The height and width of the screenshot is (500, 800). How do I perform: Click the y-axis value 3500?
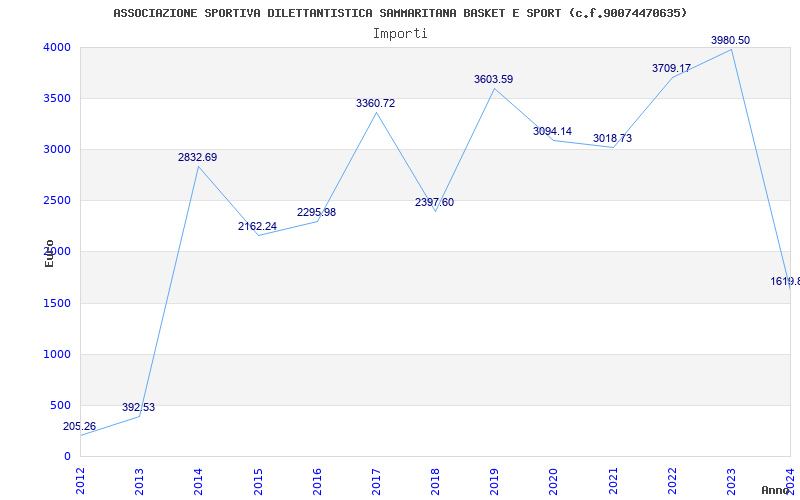click(57, 98)
